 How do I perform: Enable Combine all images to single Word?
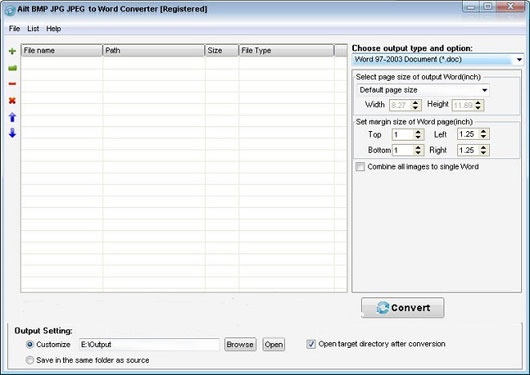tap(360, 167)
